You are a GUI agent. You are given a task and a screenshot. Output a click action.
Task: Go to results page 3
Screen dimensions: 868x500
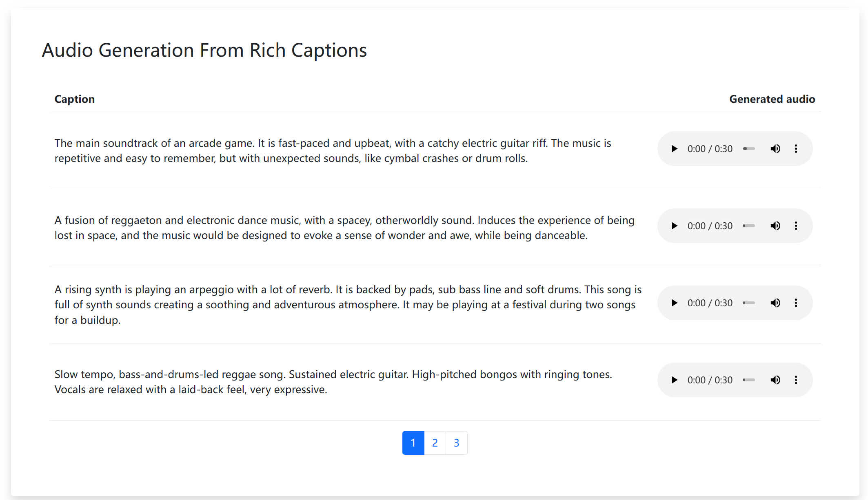click(456, 442)
